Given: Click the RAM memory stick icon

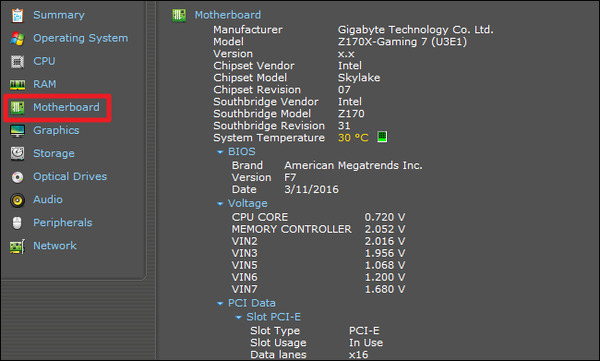Looking at the screenshot, I should (17, 85).
